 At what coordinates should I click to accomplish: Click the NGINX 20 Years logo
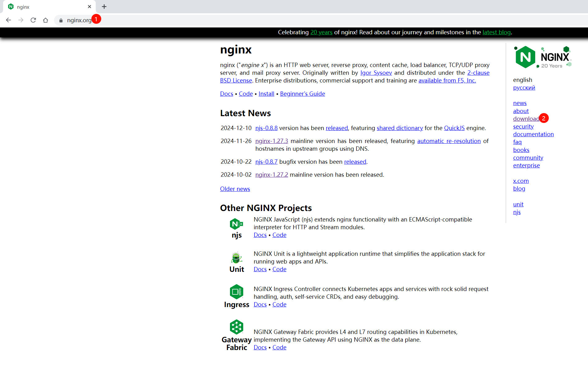point(543,57)
